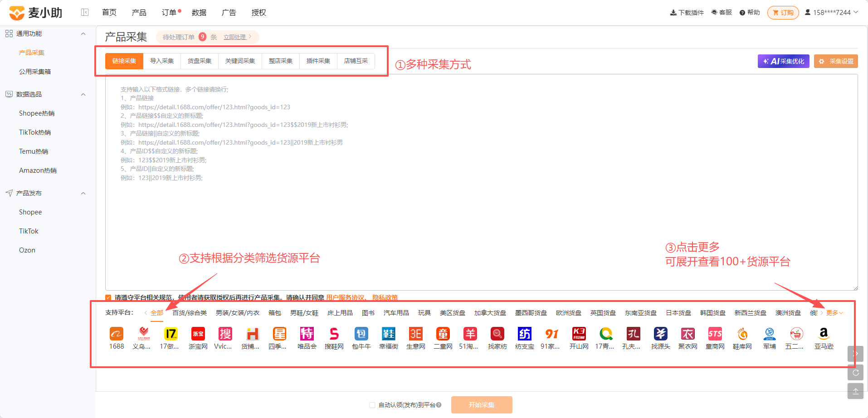Expand 更多 platform categories

point(834,313)
